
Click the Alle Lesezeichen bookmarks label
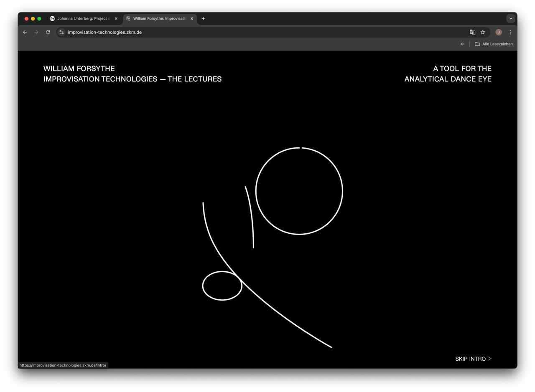click(x=497, y=44)
